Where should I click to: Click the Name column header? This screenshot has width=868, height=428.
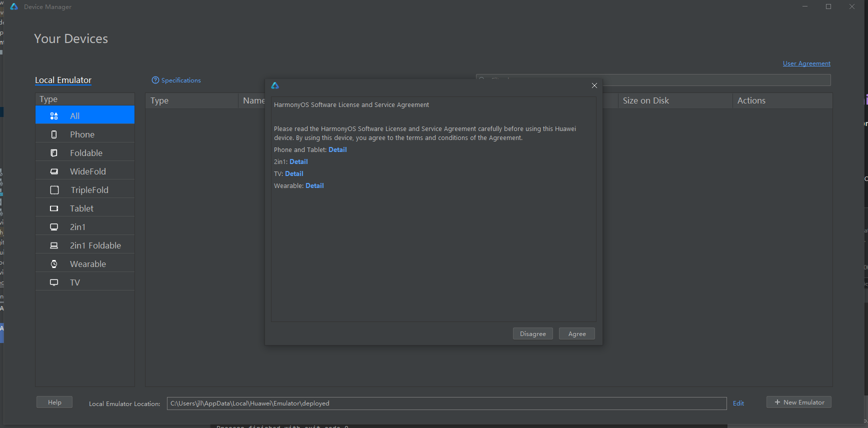253,100
